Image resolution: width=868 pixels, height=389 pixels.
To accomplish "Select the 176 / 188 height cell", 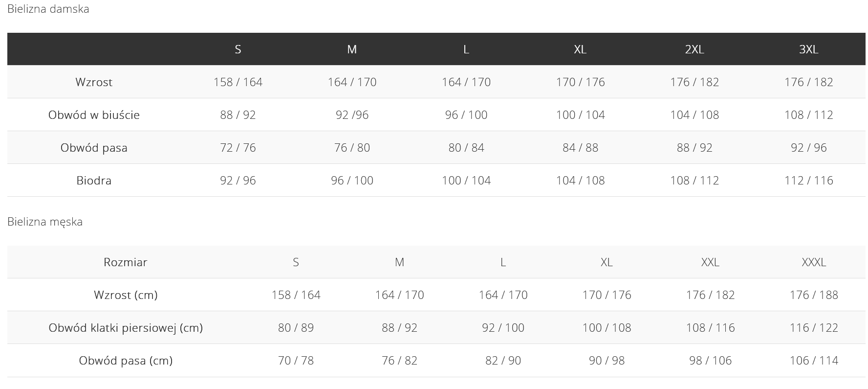I will point(814,295).
